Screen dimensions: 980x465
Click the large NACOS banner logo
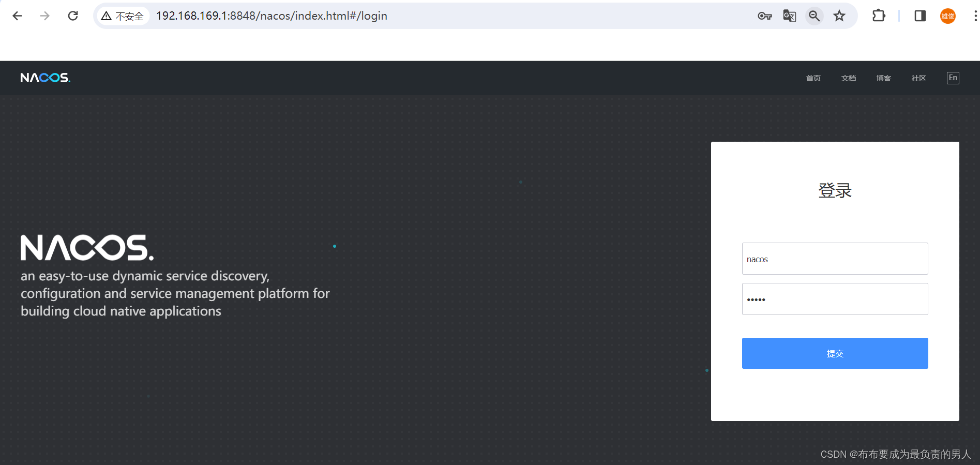click(87, 248)
